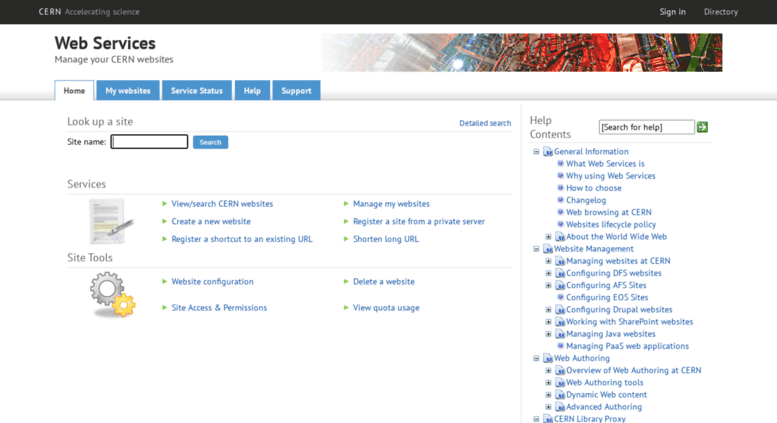Image resolution: width=777 pixels, height=423 pixels.
Task: Click Create a new website
Action: [x=211, y=221]
